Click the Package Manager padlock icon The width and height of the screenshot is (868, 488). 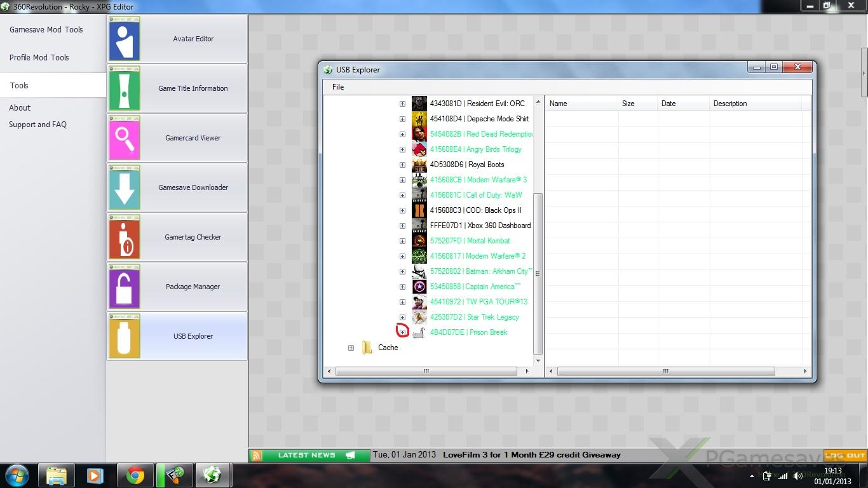click(x=125, y=287)
